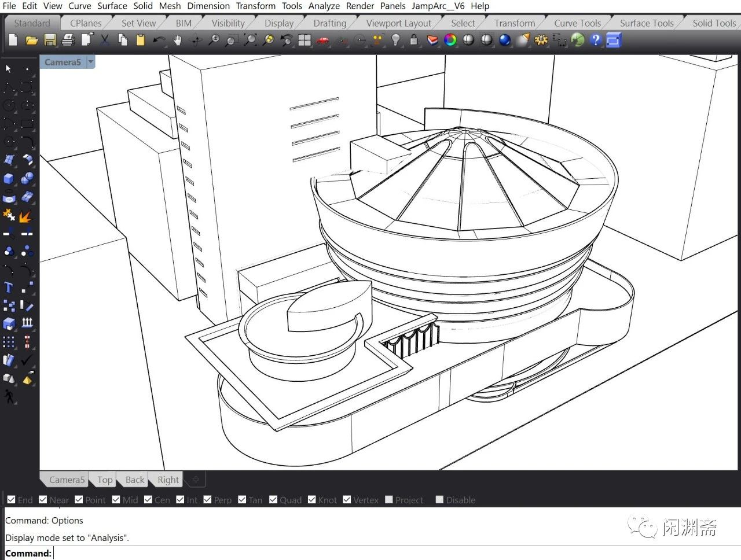Image resolution: width=741 pixels, height=560 pixels.
Task: Click the Hide objects lightbulb icon
Action: coord(395,40)
